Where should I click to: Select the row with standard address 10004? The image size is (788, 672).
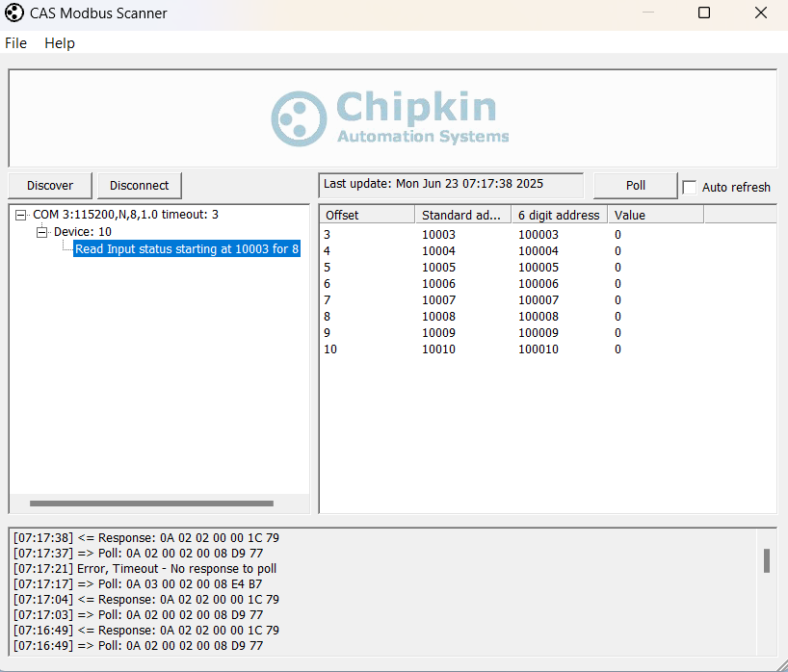(x=548, y=250)
